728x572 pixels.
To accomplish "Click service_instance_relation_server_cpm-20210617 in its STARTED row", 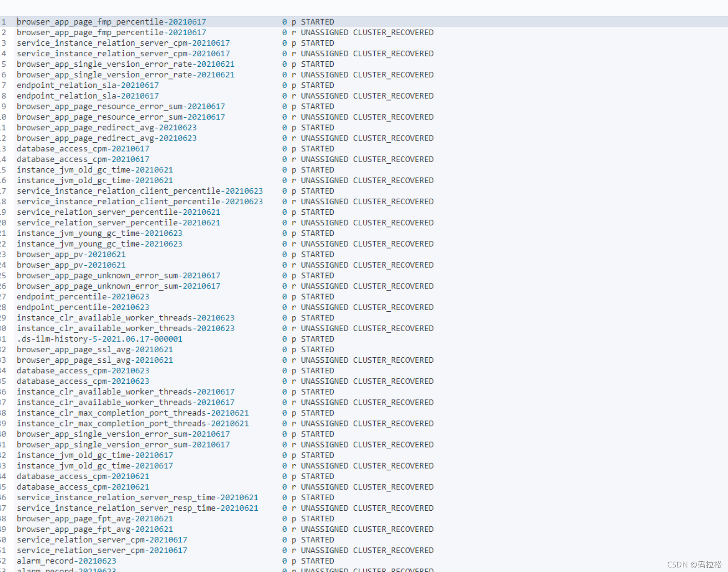I will (123, 43).
